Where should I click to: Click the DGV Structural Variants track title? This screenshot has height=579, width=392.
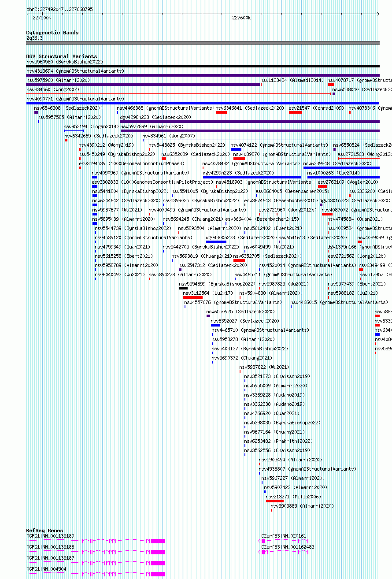[x=62, y=56]
